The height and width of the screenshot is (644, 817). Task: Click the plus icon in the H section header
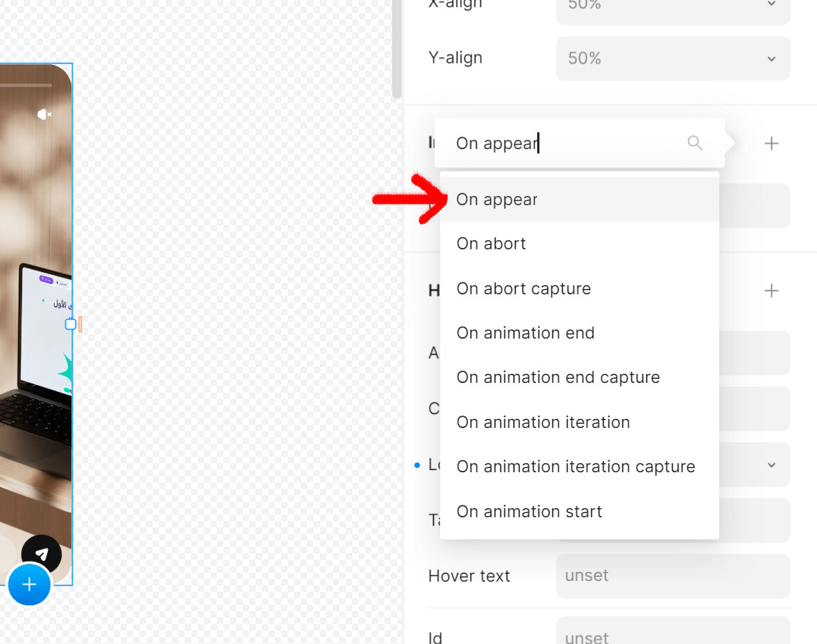[771, 291]
